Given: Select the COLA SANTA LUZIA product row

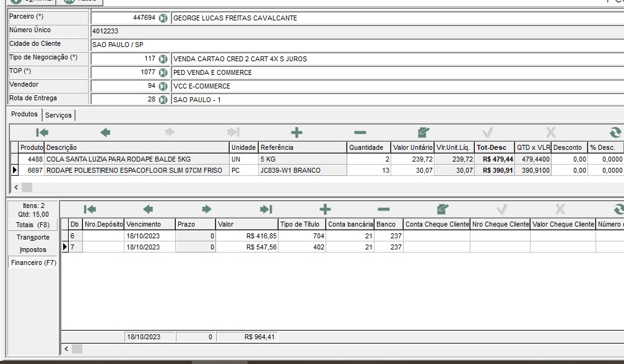Looking at the screenshot, I should (118, 159).
